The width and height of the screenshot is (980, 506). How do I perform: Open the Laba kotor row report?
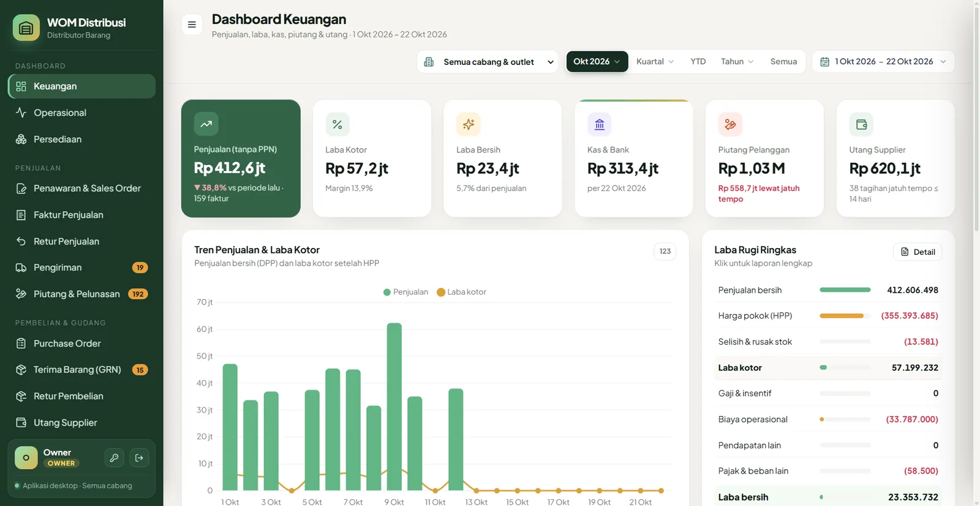click(828, 368)
